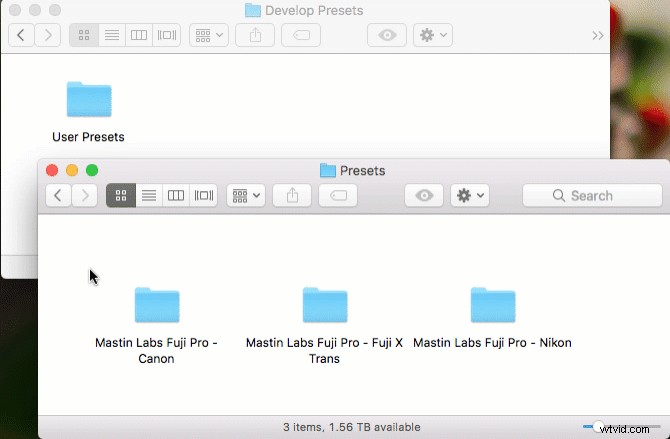Switch Develop Presets window to cover flow view
670x439 pixels.
[x=166, y=35]
